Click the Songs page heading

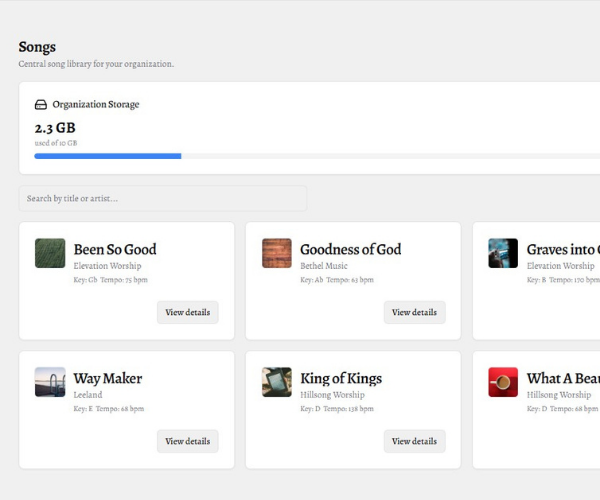37,47
